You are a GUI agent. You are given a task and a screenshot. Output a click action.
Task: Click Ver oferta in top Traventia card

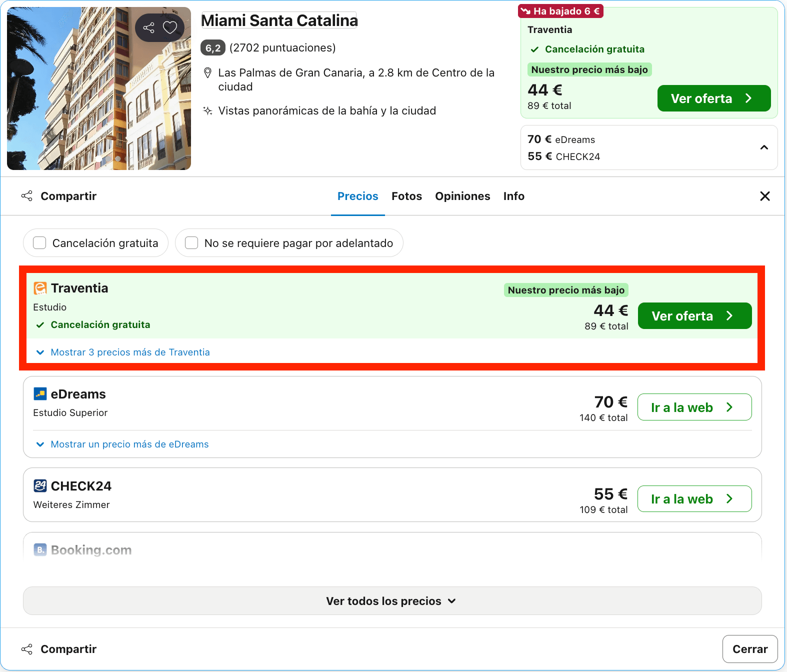(714, 98)
